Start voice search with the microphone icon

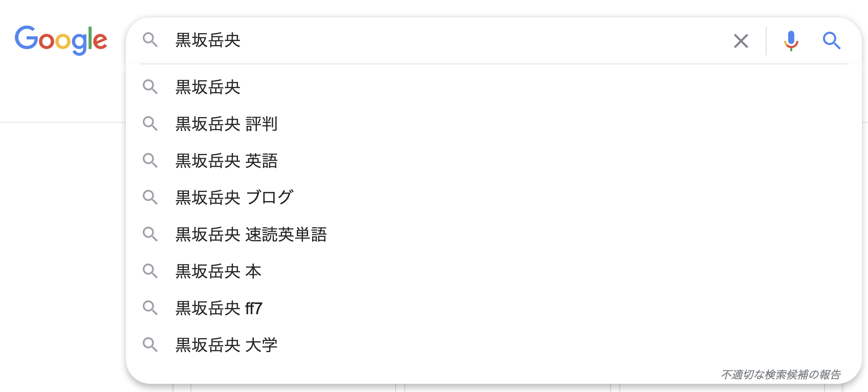[x=791, y=40]
